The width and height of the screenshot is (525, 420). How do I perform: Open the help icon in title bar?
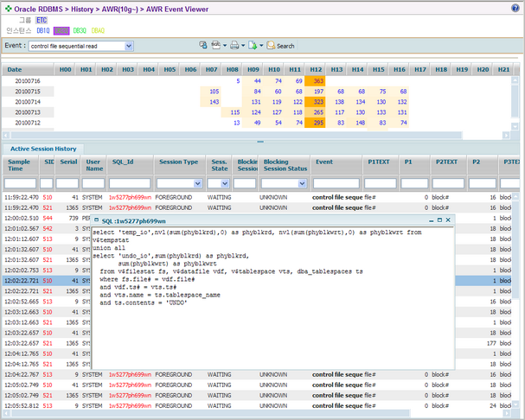click(515, 8)
